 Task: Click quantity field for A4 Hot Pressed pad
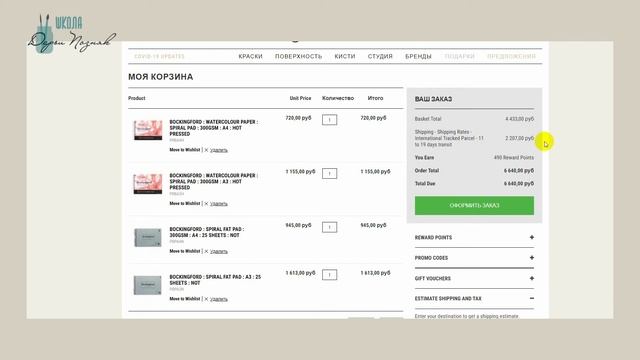[329, 120]
